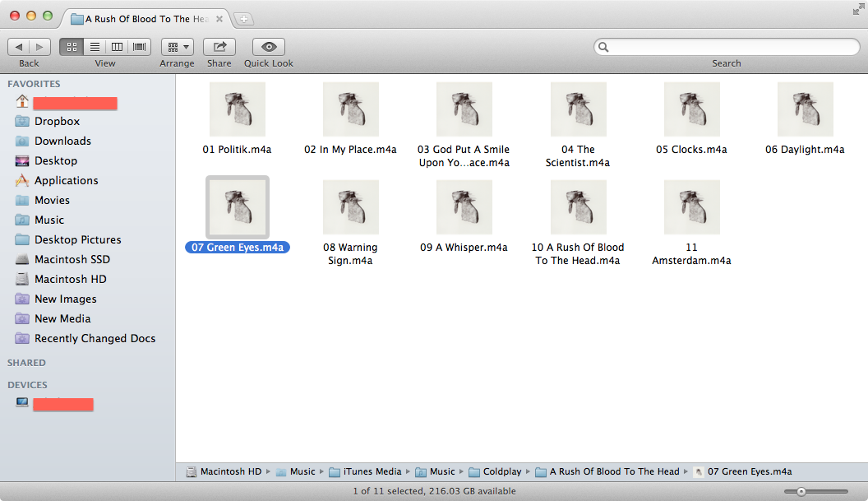Click first Music folder in path bar

point(296,471)
